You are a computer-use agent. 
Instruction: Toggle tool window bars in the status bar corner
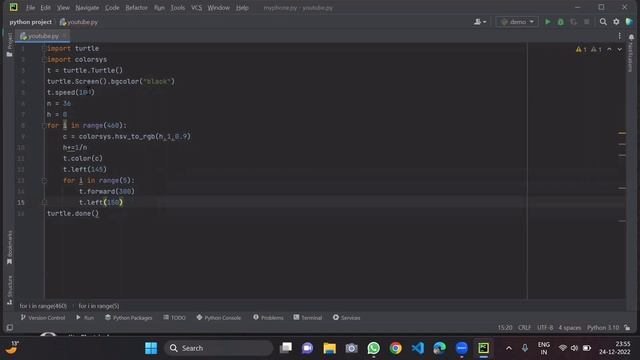10,328
